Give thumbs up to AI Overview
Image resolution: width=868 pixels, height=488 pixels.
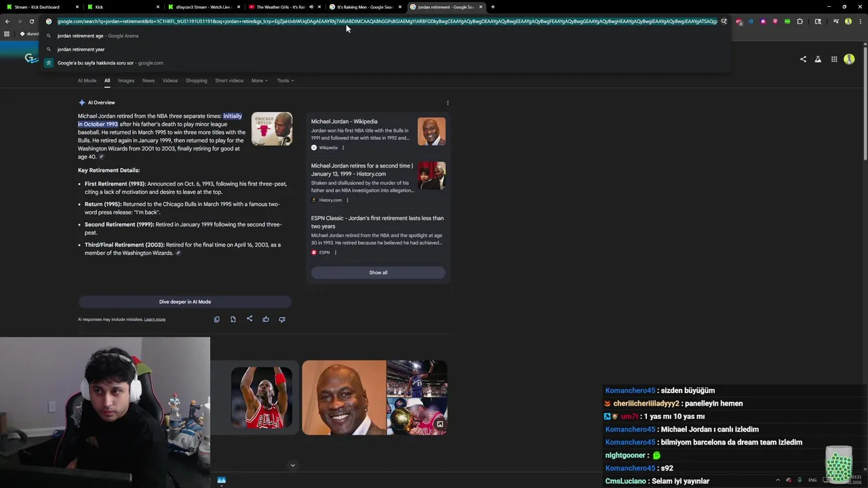[266, 319]
